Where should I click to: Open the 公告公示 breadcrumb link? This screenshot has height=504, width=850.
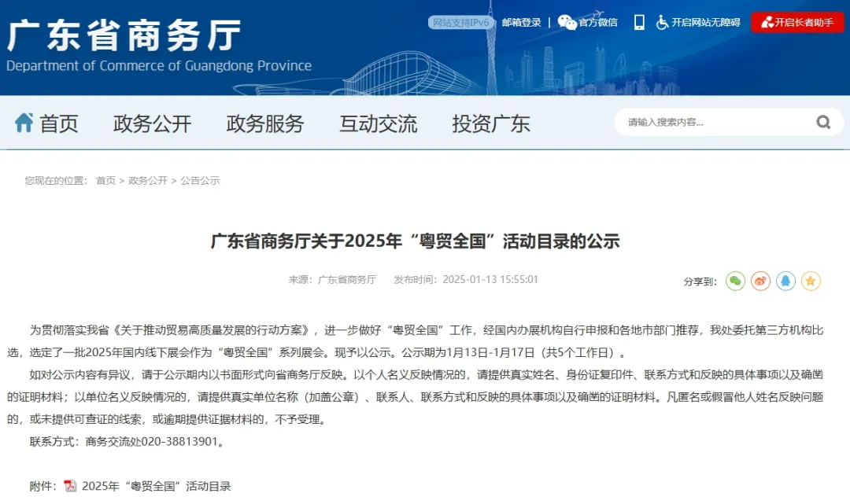click(200, 180)
